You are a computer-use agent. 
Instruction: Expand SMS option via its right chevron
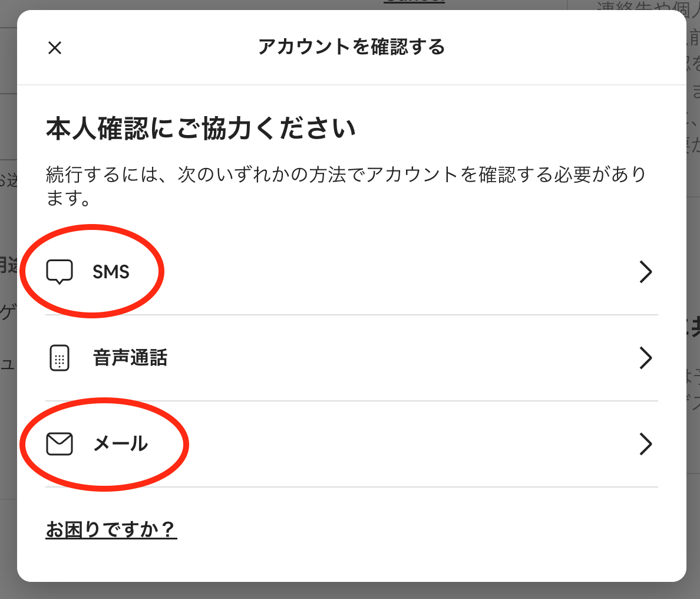coord(646,272)
